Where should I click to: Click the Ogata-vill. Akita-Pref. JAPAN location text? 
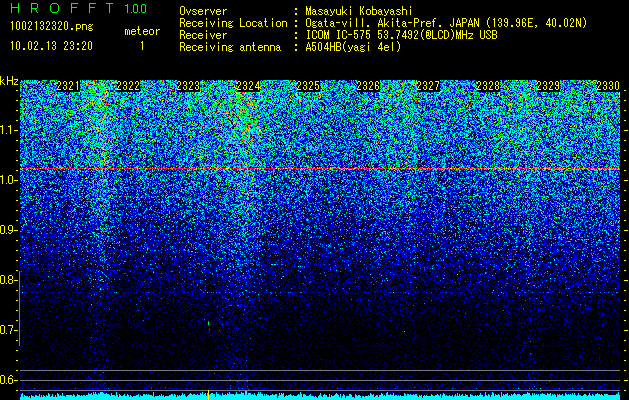(x=446, y=23)
